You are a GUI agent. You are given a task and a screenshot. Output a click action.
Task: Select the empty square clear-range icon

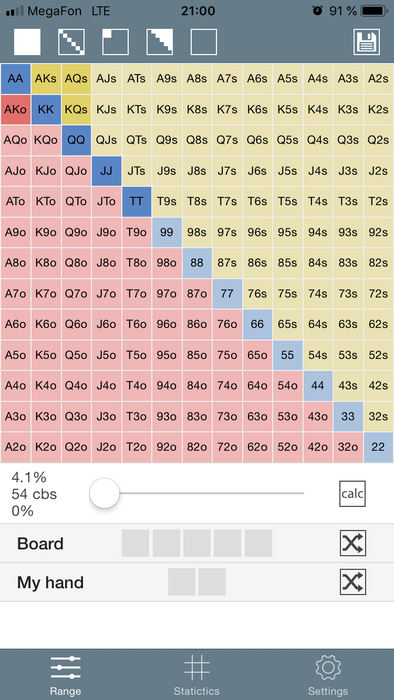pos(204,42)
